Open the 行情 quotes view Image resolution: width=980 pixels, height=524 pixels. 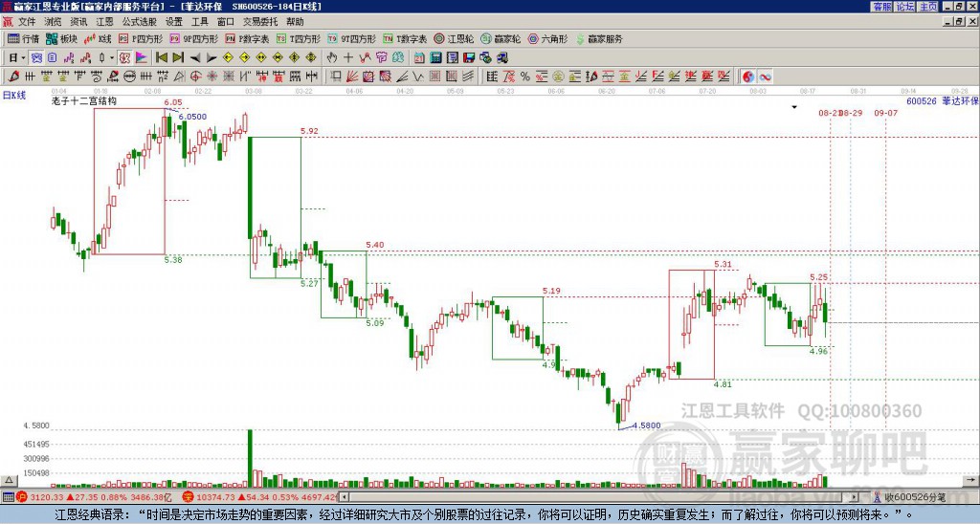(x=24, y=38)
